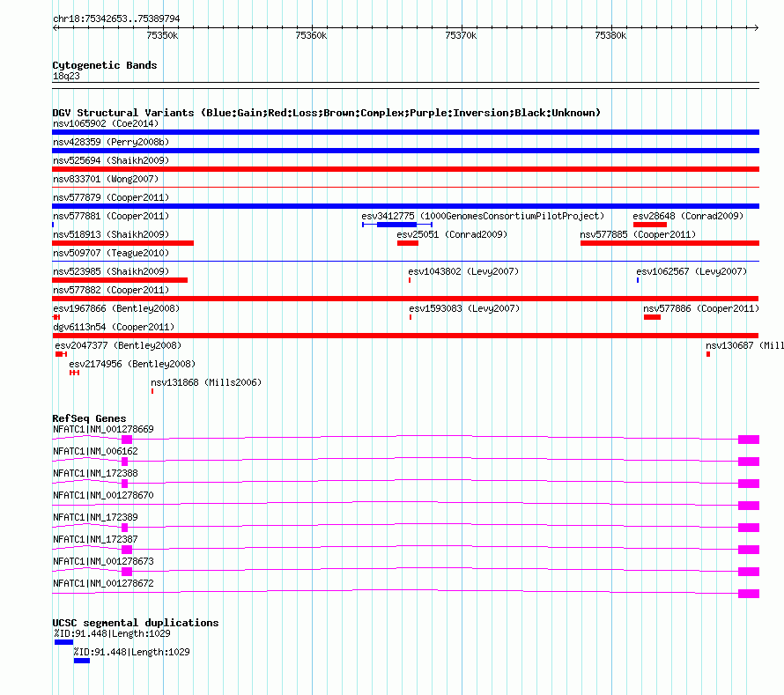Click the 75350k ruler label
The height and width of the screenshot is (695, 784).
tap(162, 35)
